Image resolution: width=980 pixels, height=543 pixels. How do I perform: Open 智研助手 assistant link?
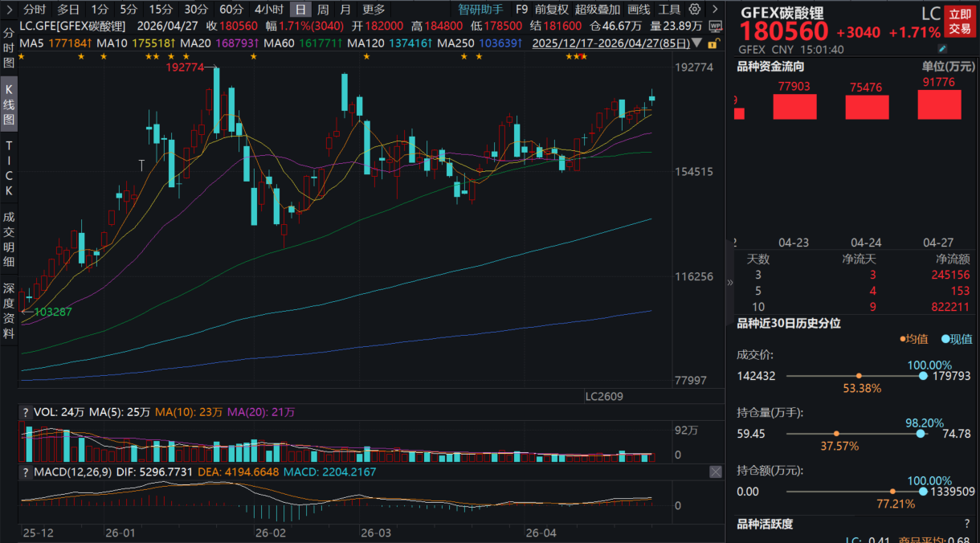coord(480,10)
